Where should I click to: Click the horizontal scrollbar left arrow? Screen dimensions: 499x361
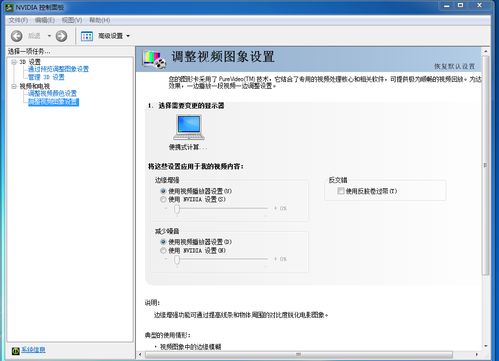pyautogui.click(x=140, y=354)
